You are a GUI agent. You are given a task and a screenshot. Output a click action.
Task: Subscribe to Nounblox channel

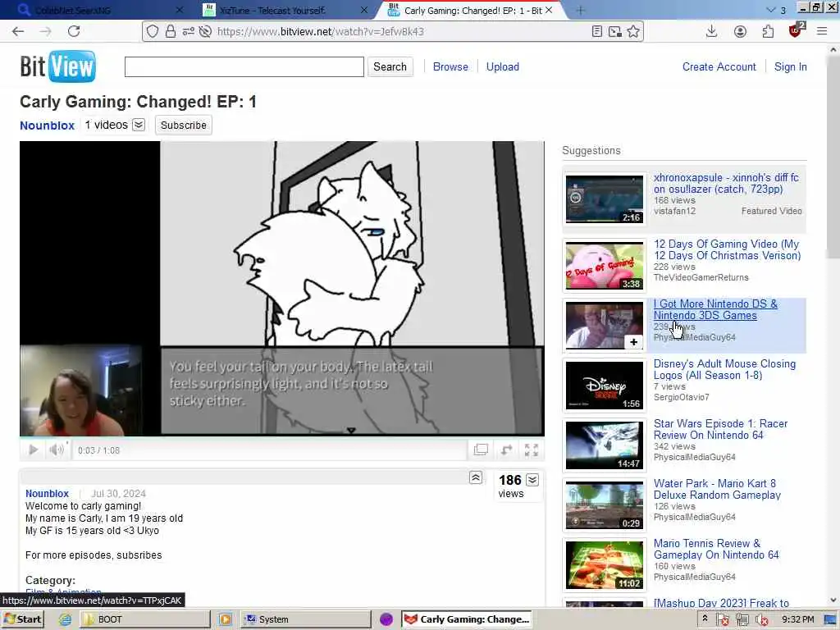[184, 125]
